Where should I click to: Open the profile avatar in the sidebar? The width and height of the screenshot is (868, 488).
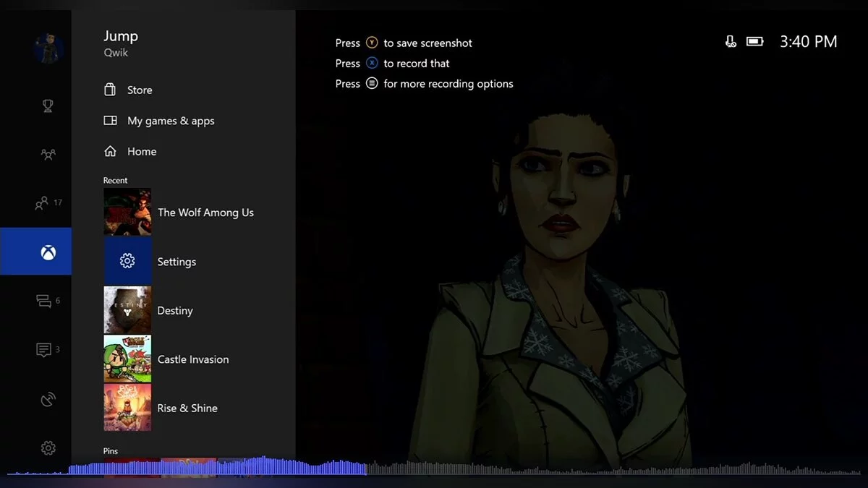coord(48,48)
